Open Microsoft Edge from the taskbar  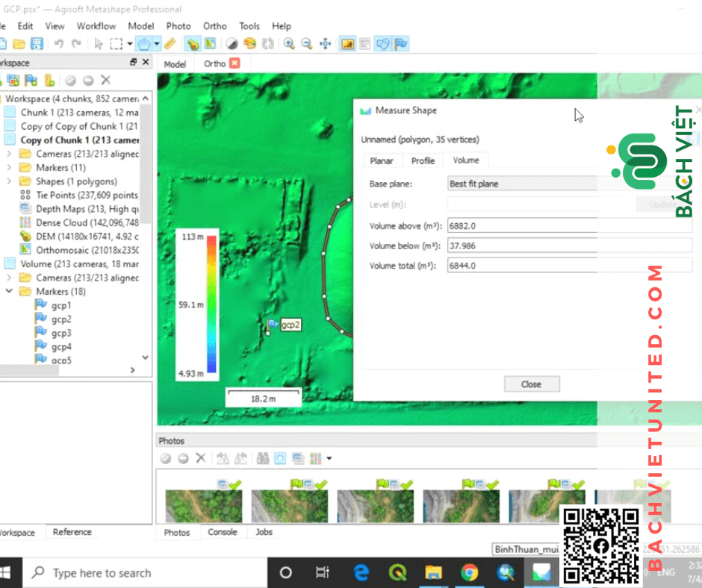pyautogui.click(x=361, y=572)
